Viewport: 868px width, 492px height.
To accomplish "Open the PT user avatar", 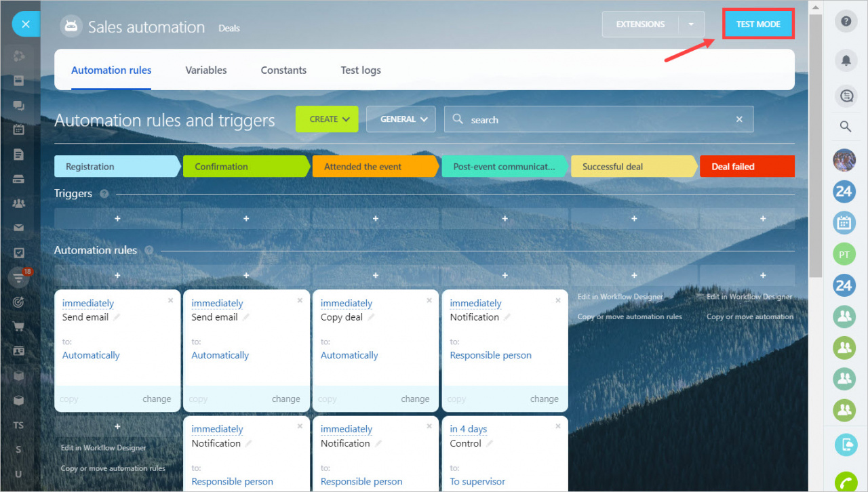I will (844, 255).
